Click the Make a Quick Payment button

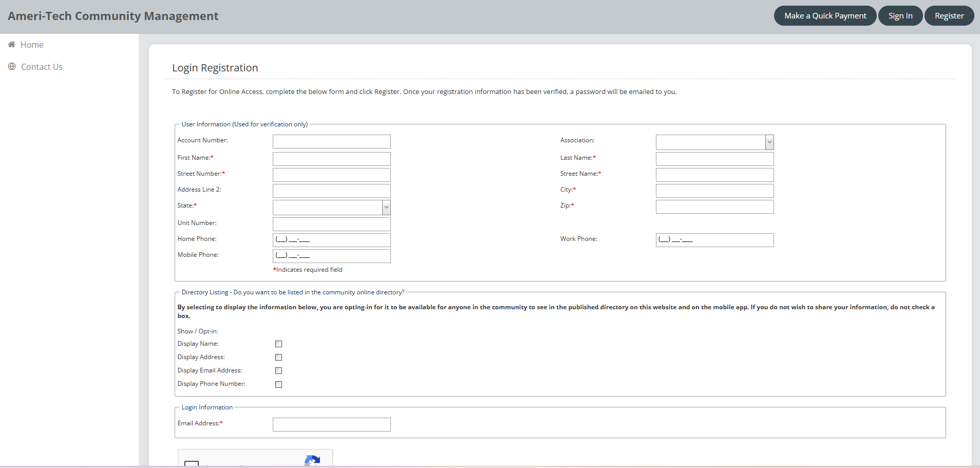tap(824, 15)
